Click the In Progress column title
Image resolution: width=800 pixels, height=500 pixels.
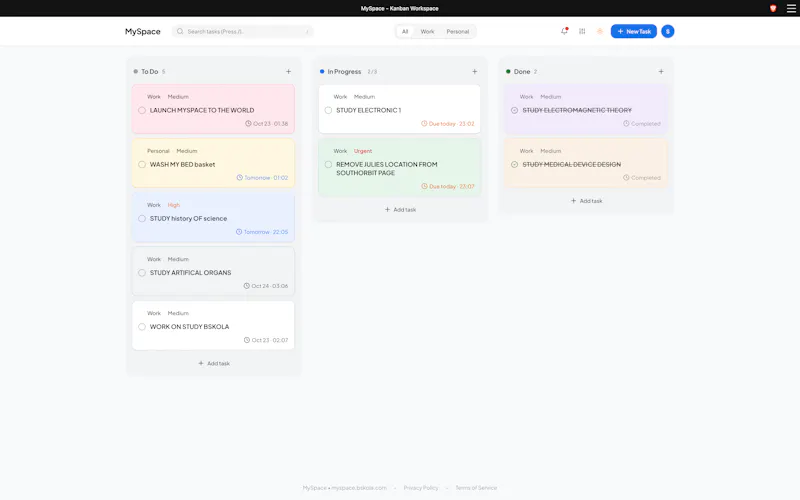344,71
